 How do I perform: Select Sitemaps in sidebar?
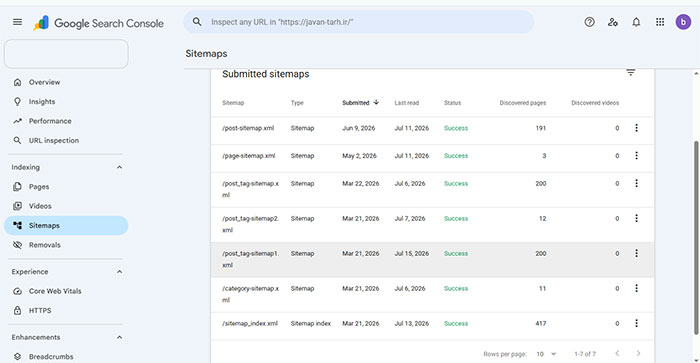(x=66, y=225)
